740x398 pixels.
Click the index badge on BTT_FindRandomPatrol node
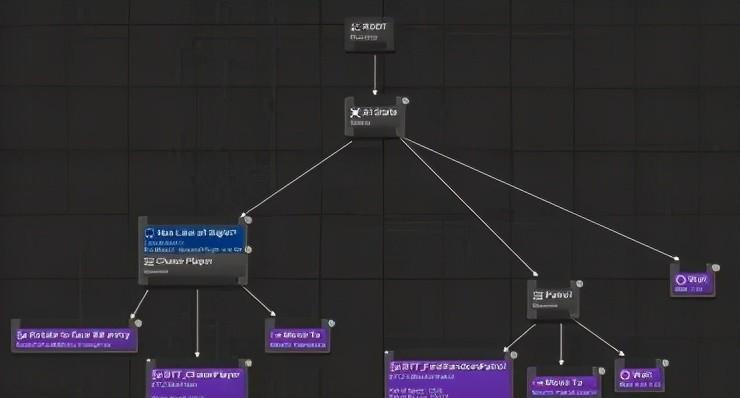pos(513,355)
